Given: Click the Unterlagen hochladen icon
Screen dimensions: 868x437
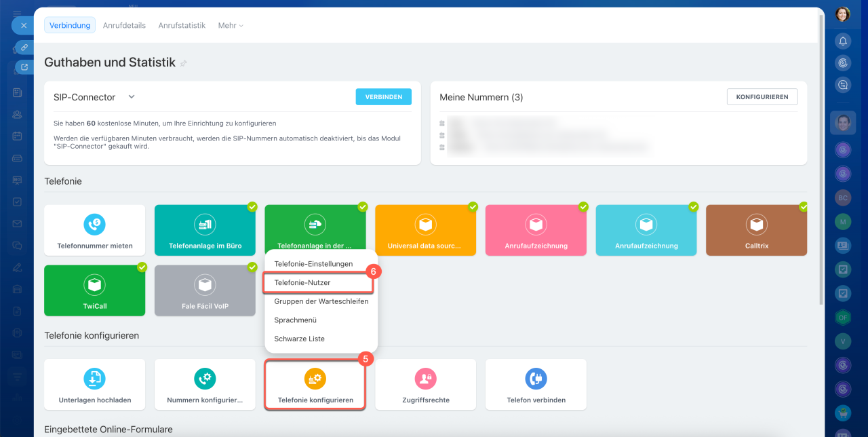Looking at the screenshot, I should 95,378.
